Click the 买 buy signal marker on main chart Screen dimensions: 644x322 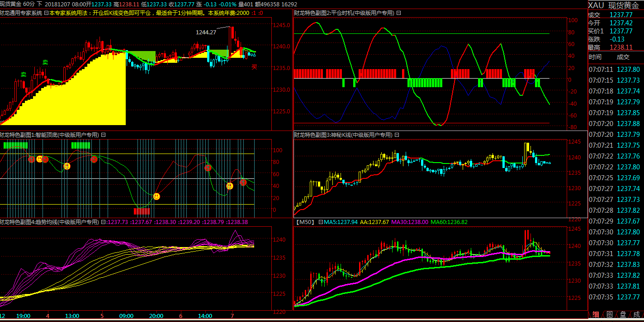254,67
